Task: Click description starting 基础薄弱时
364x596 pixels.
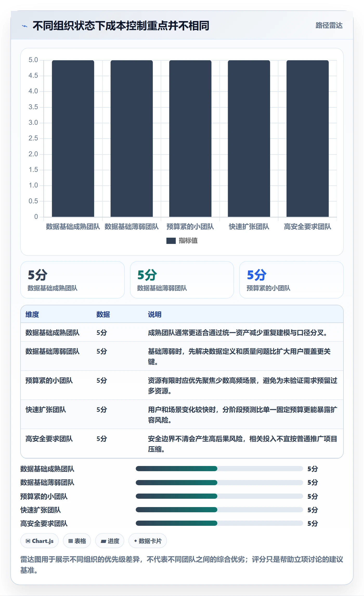Action: (x=239, y=357)
